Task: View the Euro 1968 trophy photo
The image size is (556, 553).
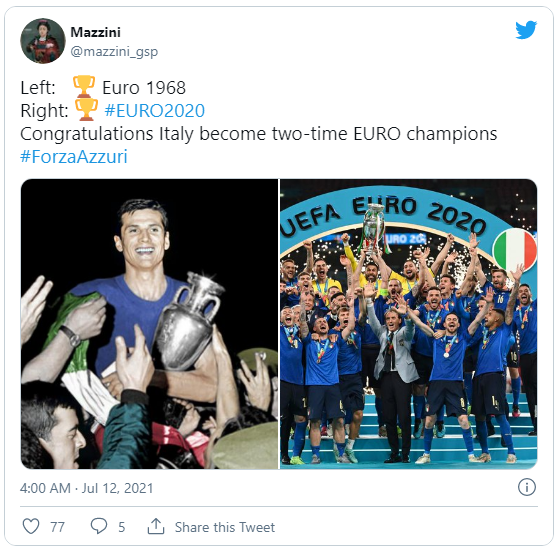Action: (x=150, y=324)
